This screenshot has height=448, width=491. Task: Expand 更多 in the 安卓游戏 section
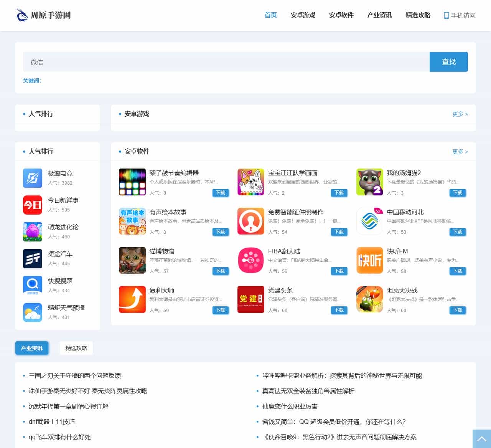[460, 114]
